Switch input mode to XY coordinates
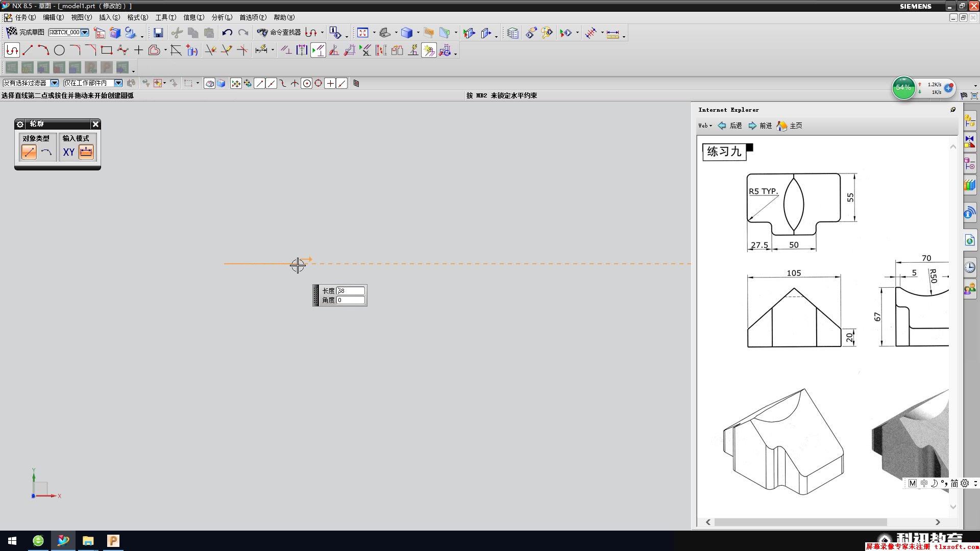Image resolution: width=980 pixels, height=551 pixels. (68, 152)
